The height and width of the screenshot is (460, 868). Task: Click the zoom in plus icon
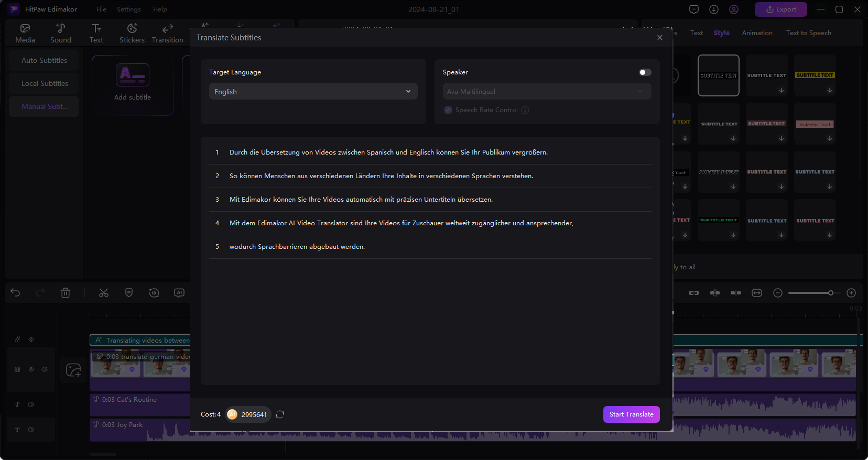pos(851,293)
